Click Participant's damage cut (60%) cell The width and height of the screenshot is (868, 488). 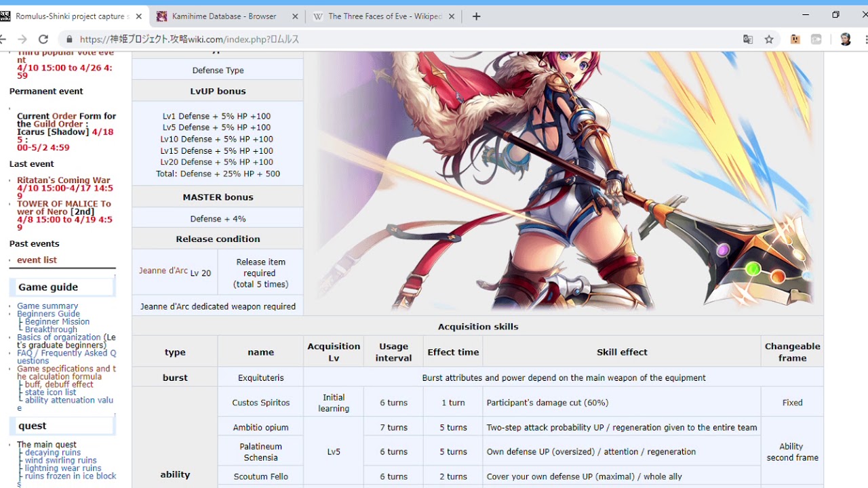click(x=622, y=403)
